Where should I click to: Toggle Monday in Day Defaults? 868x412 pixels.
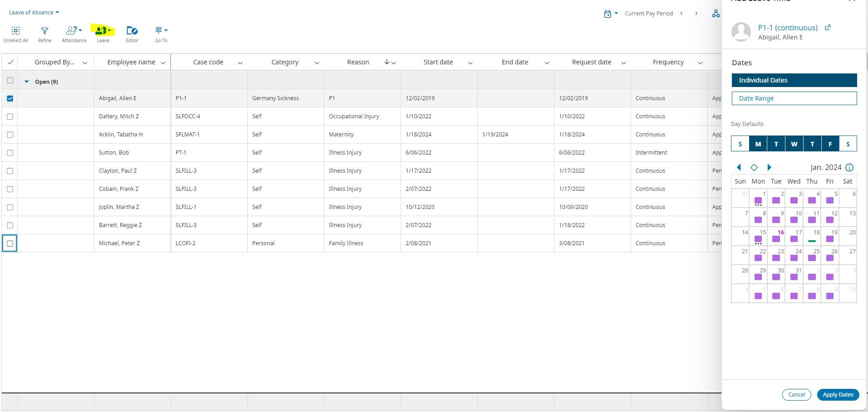(758, 144)
